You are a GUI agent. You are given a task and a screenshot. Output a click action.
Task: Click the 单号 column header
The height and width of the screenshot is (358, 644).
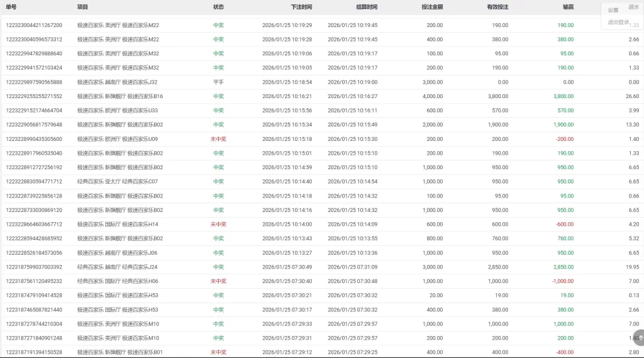(11, 7)
